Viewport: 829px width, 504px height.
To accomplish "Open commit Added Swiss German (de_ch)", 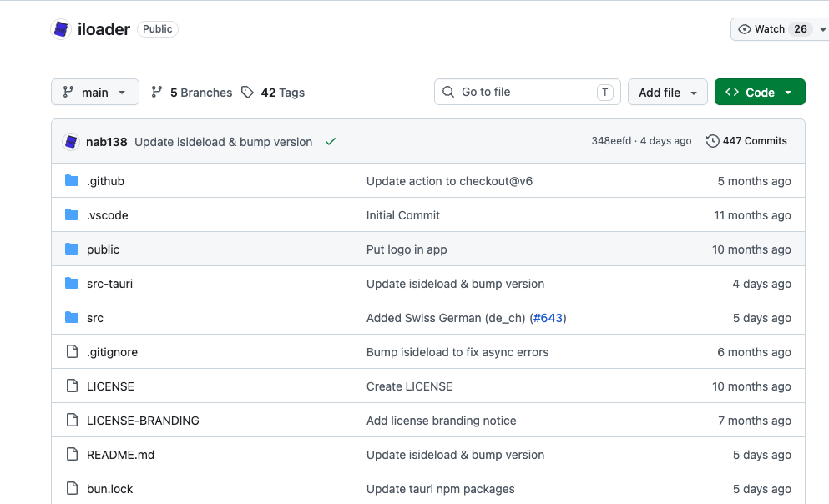I will pos(446,318).
